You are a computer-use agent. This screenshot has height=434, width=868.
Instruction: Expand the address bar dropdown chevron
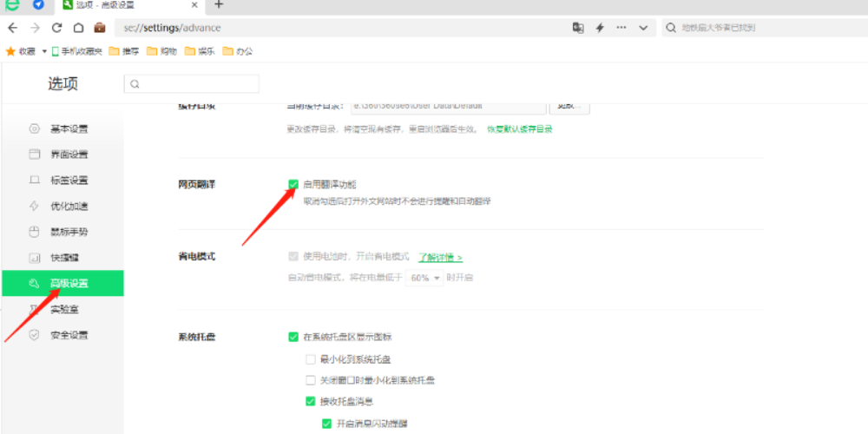[642, 28]
